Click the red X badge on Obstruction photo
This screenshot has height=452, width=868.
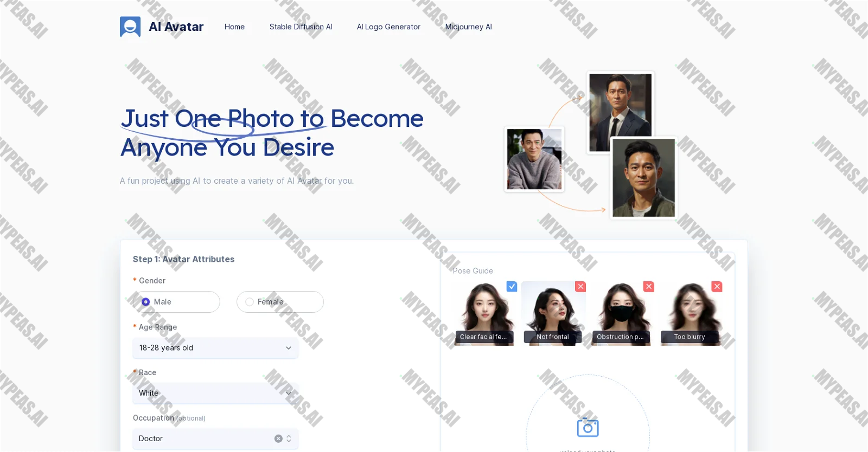pyautogui.click(x=649, y=287)
